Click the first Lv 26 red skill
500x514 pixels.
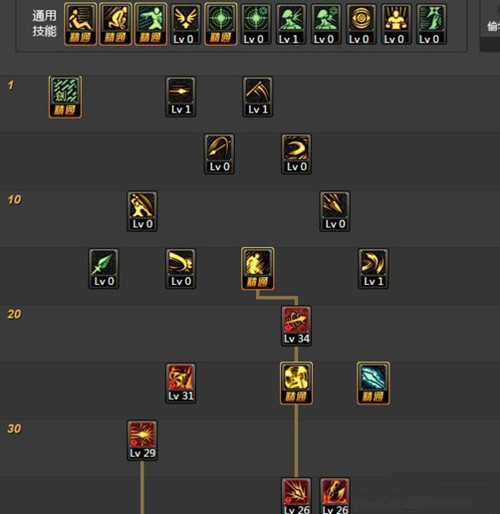pyautogui.click(x=296, y=496)
